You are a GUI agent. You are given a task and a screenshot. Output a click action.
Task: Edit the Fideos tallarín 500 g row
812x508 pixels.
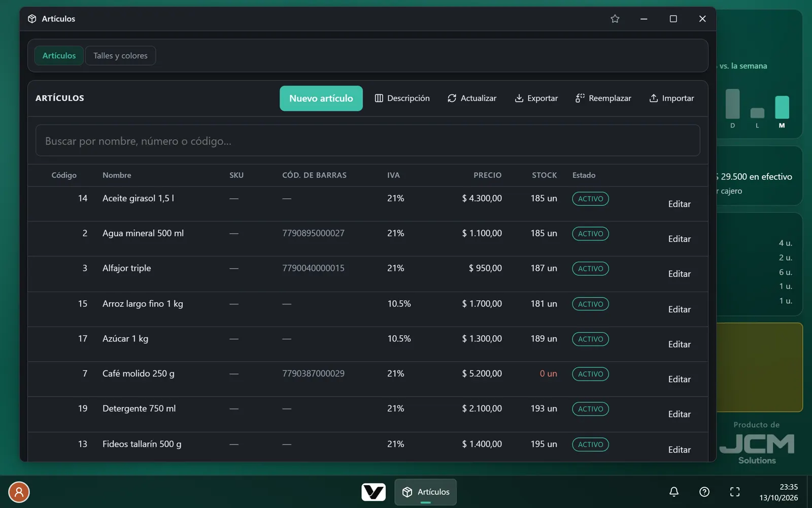click(679, 451)
